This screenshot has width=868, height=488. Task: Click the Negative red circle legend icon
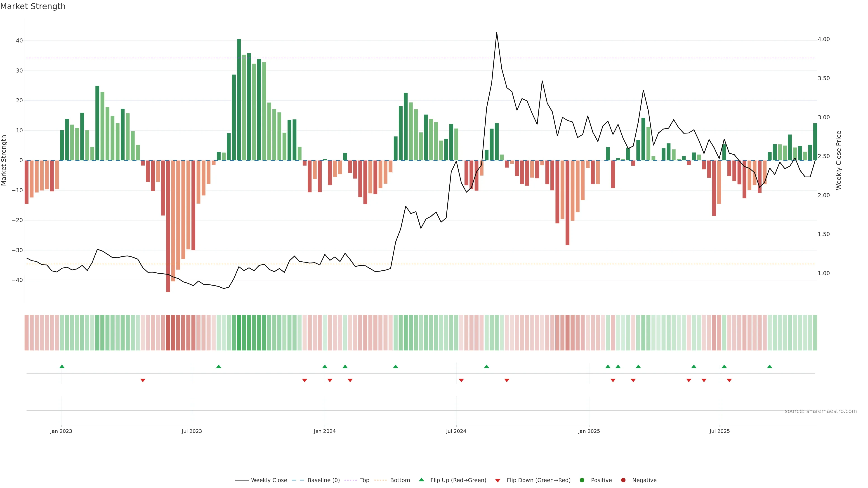point(623,480)
